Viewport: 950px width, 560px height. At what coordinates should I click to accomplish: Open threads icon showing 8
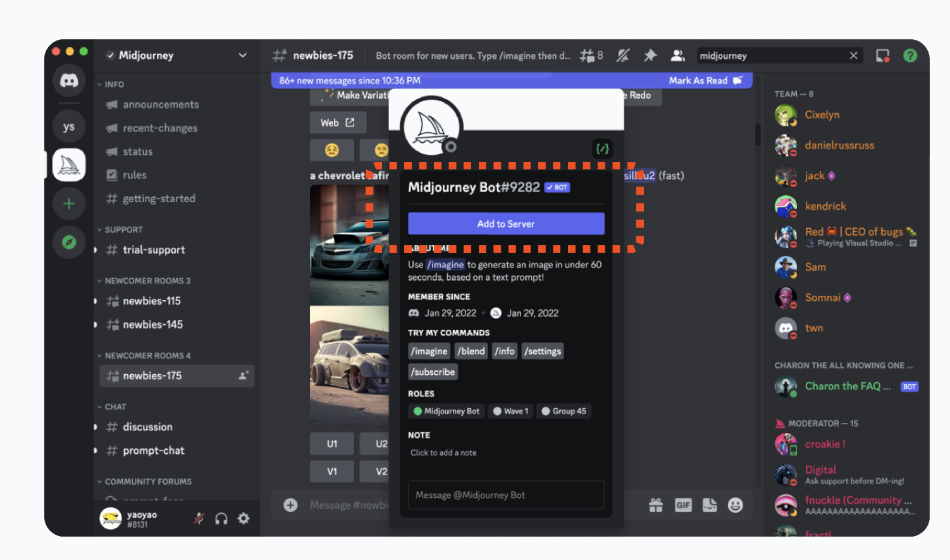[591, 56]
